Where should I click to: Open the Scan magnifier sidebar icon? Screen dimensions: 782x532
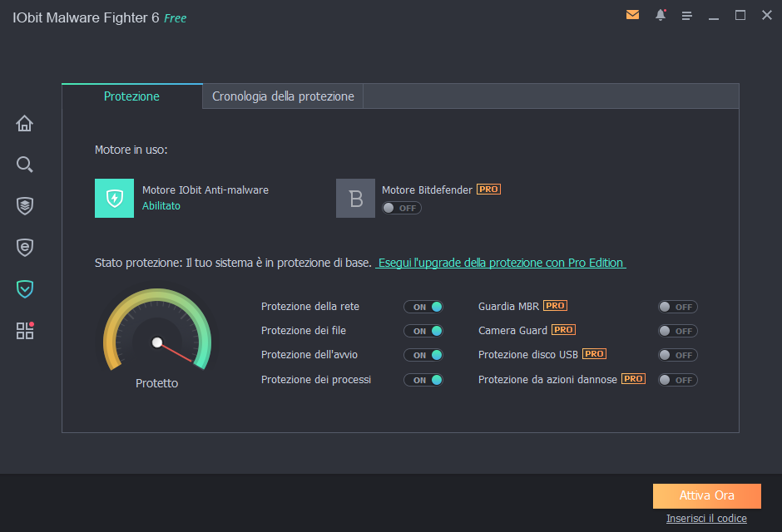[25, 165]
